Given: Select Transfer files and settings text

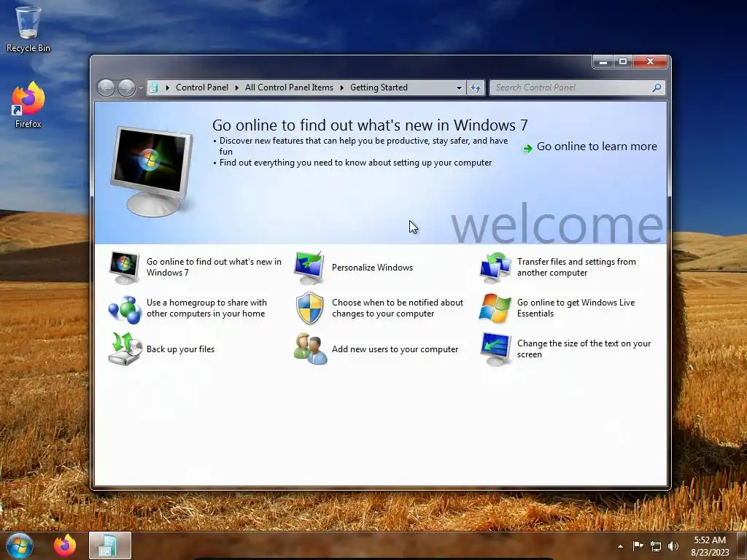Looking at the screenshot, I should pyautogui.click(x=576, y=267).
